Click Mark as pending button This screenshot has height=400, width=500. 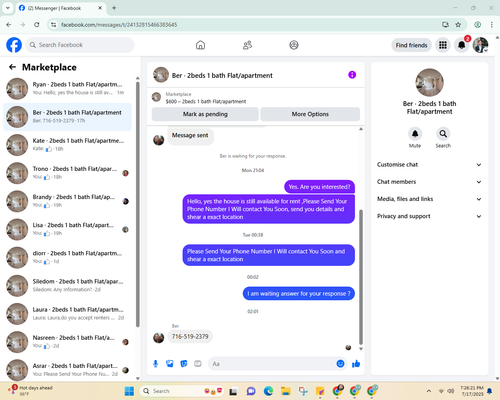click(205, 114)
